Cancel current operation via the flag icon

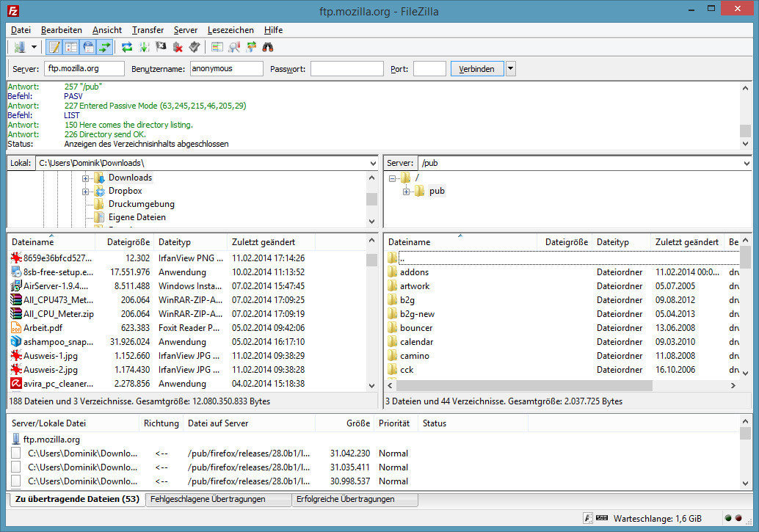pos(161,47)
